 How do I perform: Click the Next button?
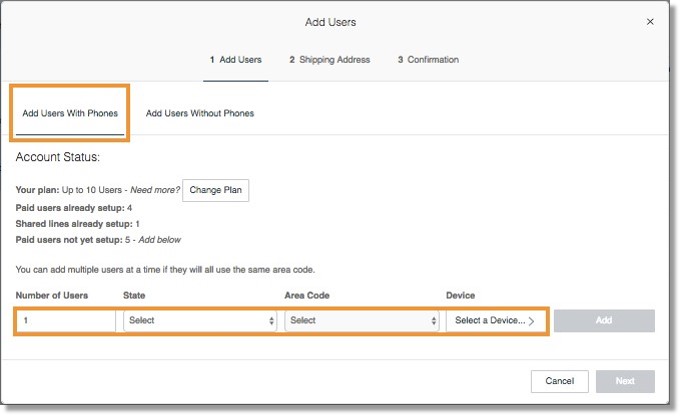click(625, 381)
